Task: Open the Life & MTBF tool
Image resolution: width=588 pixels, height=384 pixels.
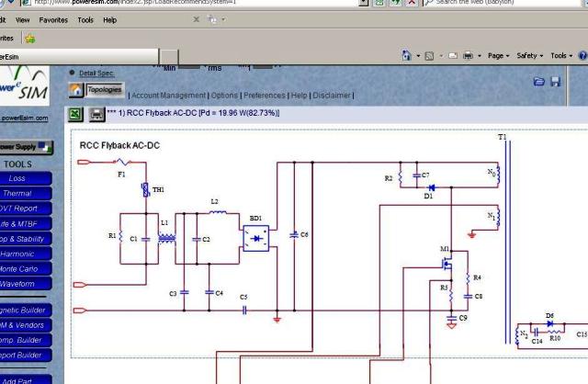Action: pyautogui.click(x=26, y=224)
